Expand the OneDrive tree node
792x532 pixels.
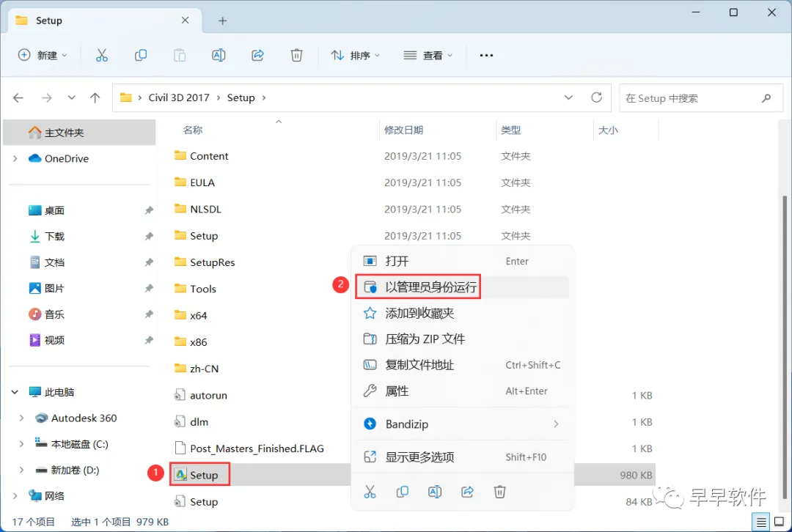click(x=15, y=158)
